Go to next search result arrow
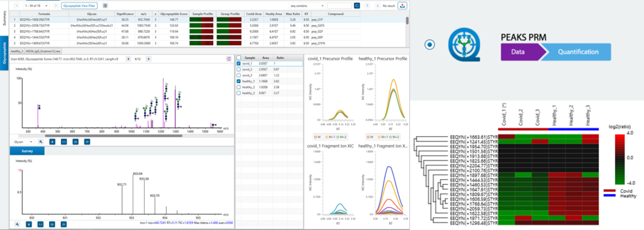 [x=377, y=6]
